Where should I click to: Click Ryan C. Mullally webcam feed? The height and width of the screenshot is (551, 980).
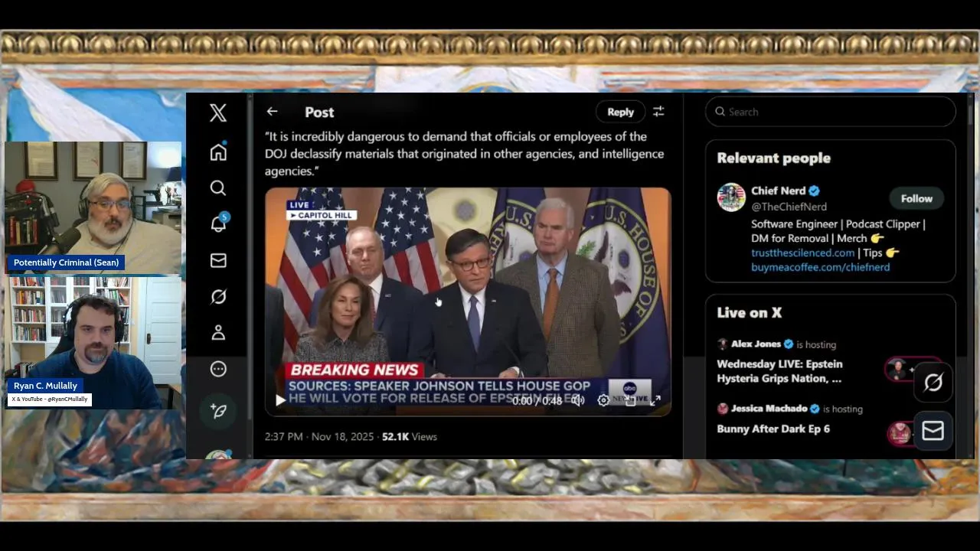click(x=93, y=342)
